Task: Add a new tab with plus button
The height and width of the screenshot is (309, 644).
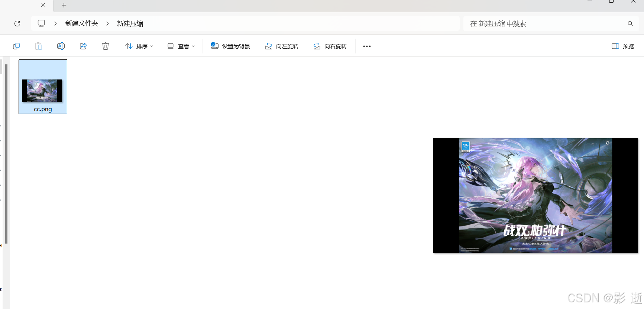Action: click(64, 5)
